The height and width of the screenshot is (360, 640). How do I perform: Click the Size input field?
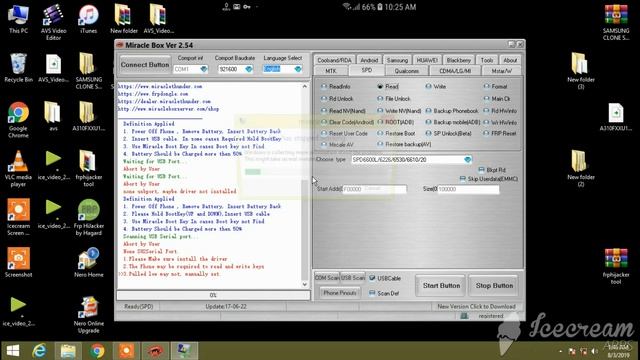(x=468, y=189)
